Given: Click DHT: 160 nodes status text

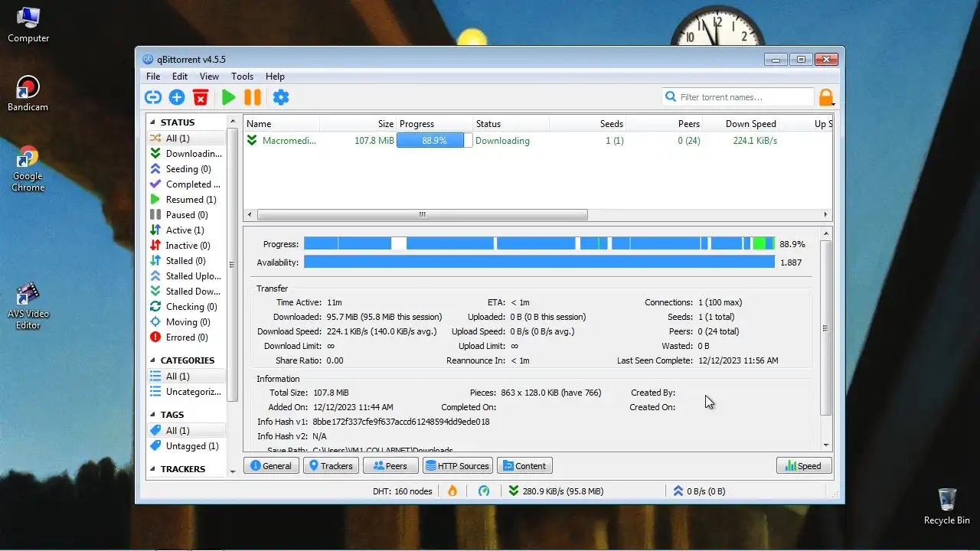Looking at the screenshot, I should [402, 491].
